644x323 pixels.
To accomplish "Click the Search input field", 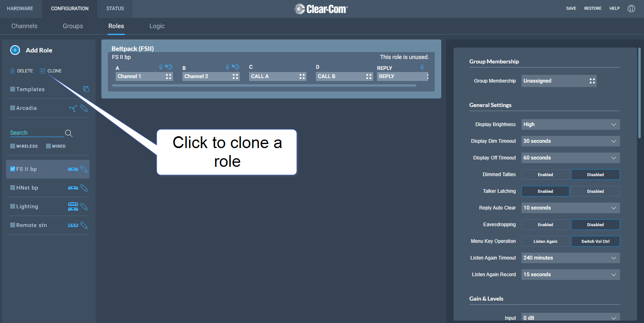I will [x=37, y=133].
